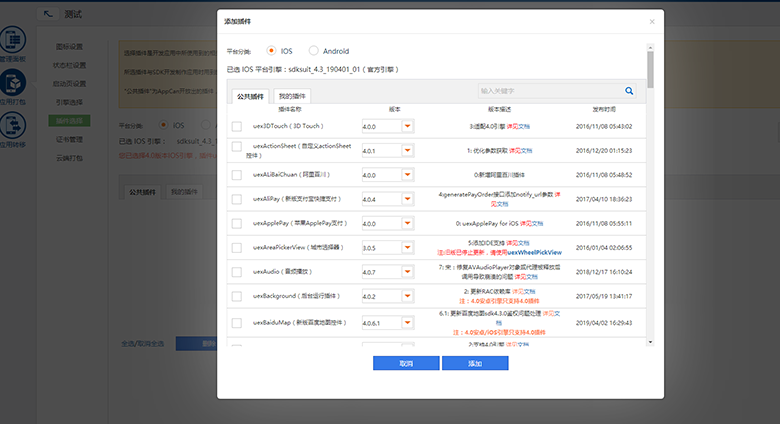Open 状态栏设置 in the background menu
This screenshot has height=424, width=780.
69,65
